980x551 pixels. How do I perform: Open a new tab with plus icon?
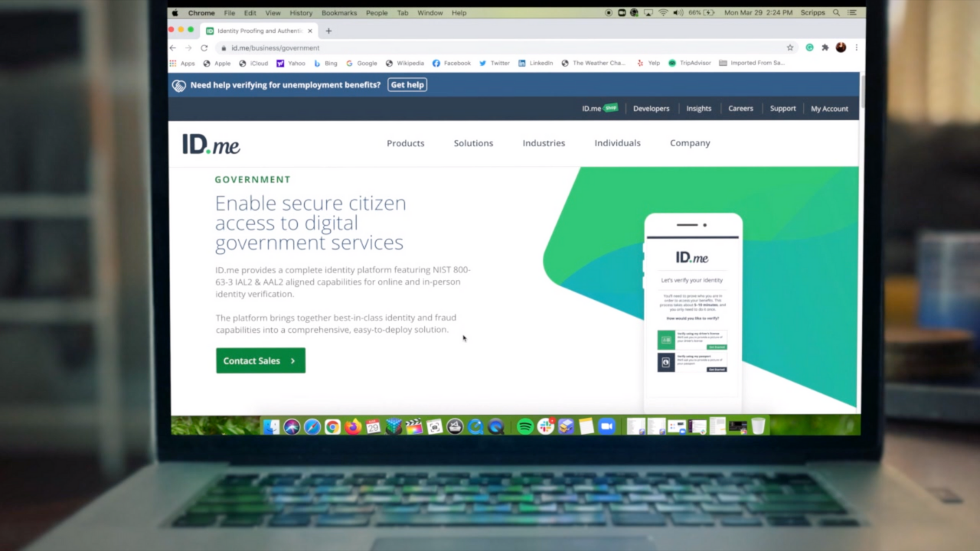coord(328,31)
